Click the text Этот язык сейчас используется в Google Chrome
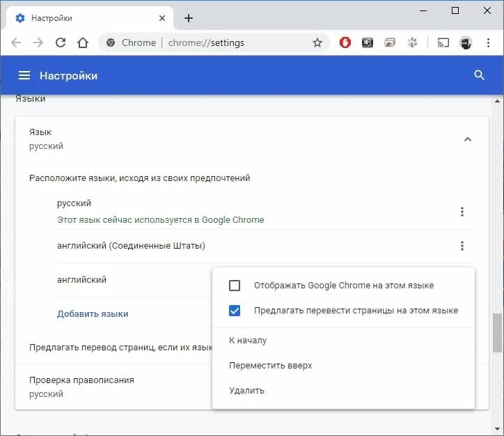The image size is (504, 436). tap(160, 220)
